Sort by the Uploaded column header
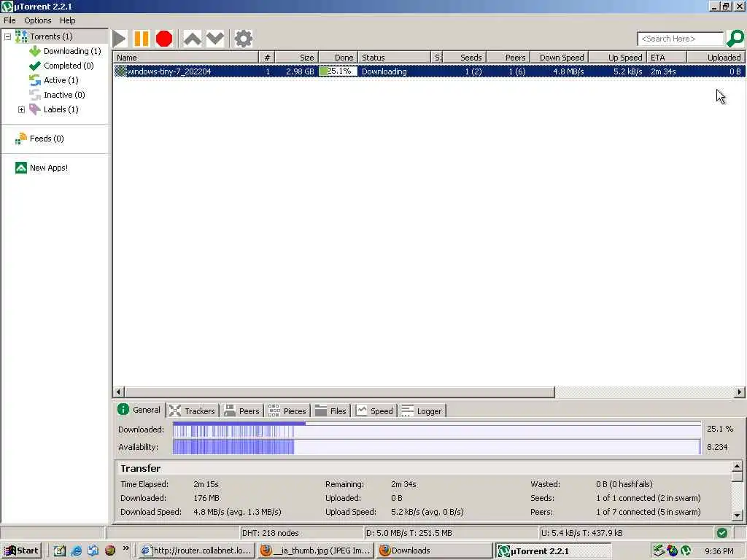Screen dimensions: 747x560 tap(716, 57)
